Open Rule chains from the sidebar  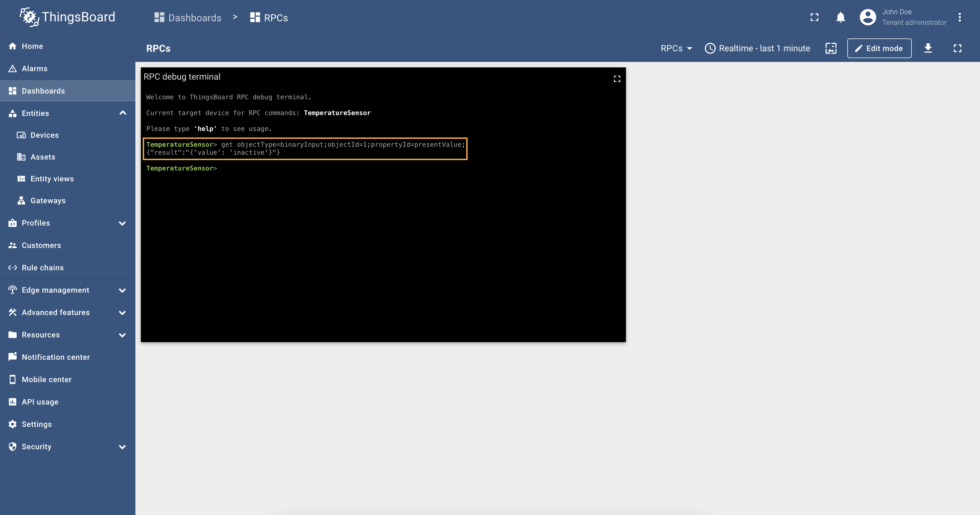coord(43,268)
